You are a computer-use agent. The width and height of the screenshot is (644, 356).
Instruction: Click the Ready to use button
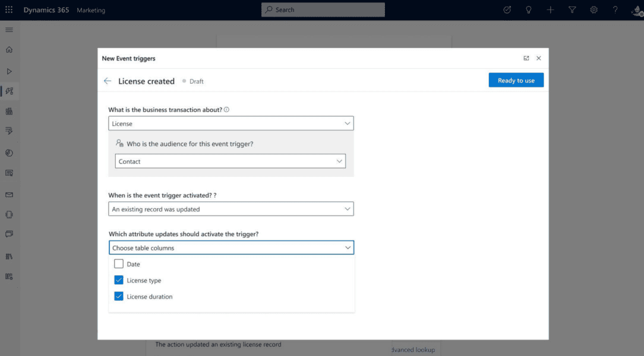click(516, 80)
